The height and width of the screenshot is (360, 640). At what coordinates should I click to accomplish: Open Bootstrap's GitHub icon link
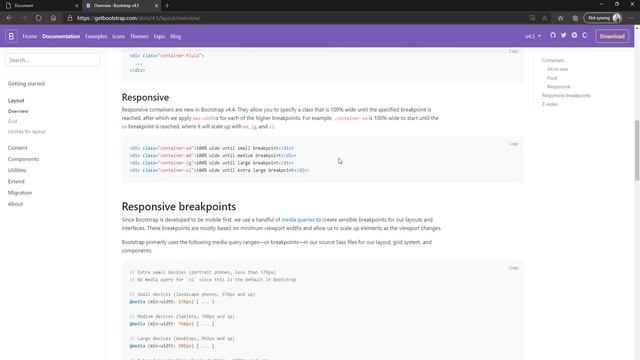pyautogui.click(x=553, y=36)
